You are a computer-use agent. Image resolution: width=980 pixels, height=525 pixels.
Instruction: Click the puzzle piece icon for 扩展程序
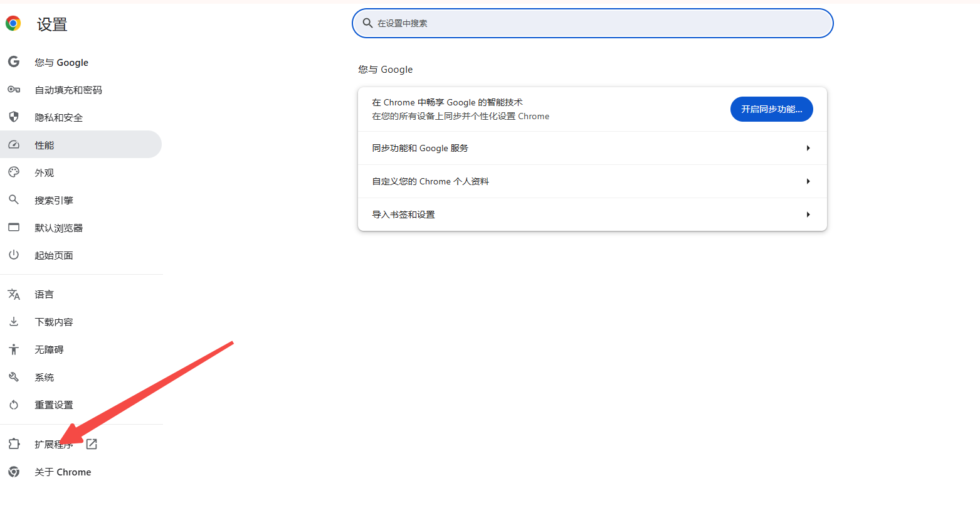tap(14, 444)
